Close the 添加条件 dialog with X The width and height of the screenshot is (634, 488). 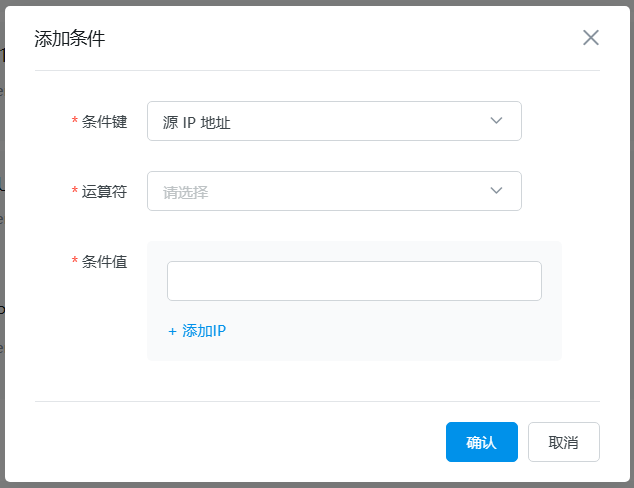(591, 38)
